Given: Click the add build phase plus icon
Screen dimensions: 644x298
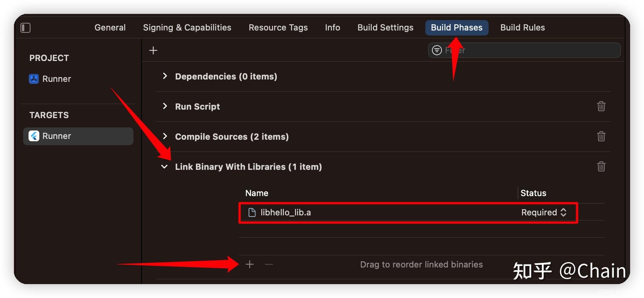Looking at the screenshot, I should pyautogui.click(x=153, y=51).
